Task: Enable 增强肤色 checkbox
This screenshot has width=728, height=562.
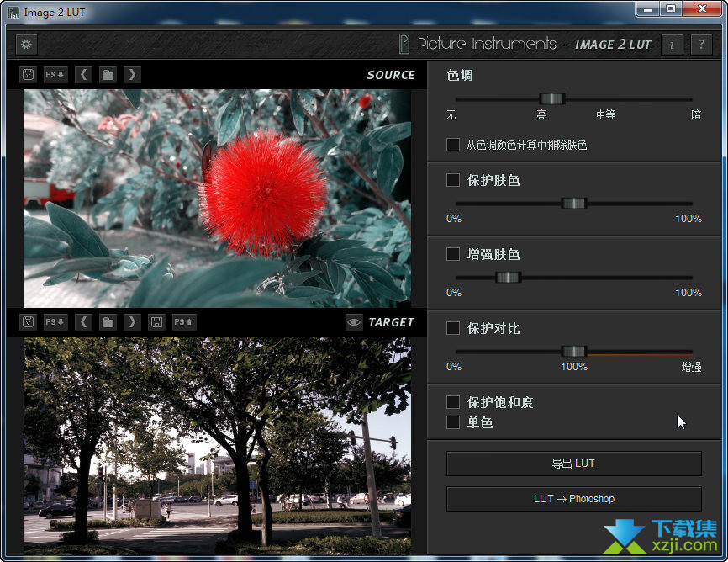Action: click(452, 254)
